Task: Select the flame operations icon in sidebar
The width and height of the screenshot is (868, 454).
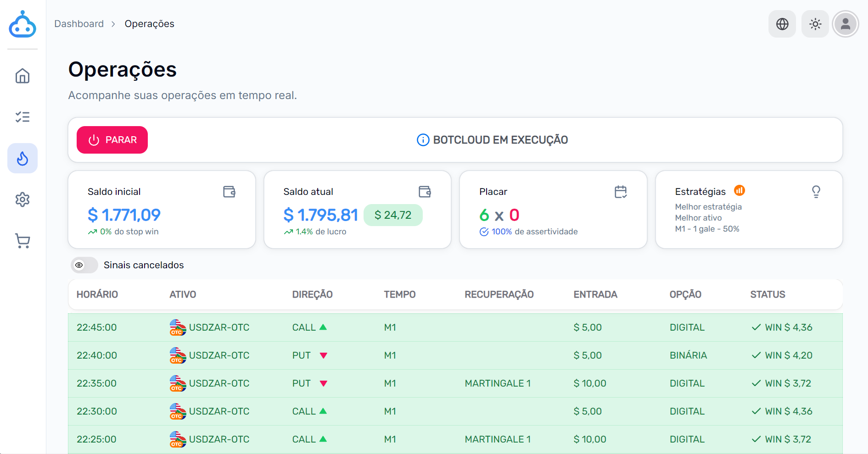Action: [22, 158]
